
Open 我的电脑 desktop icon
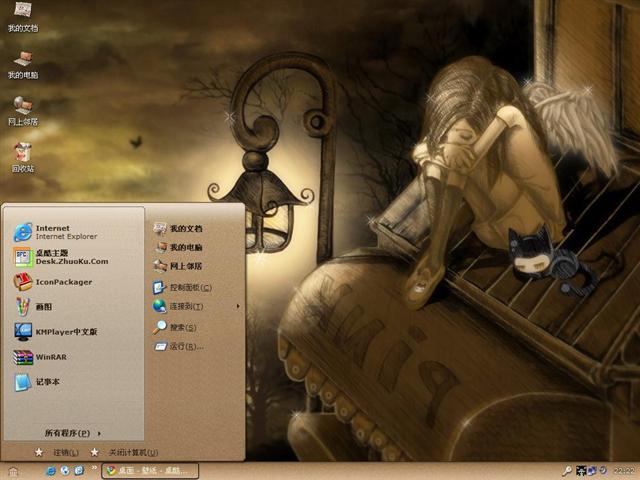click(23, 64)
